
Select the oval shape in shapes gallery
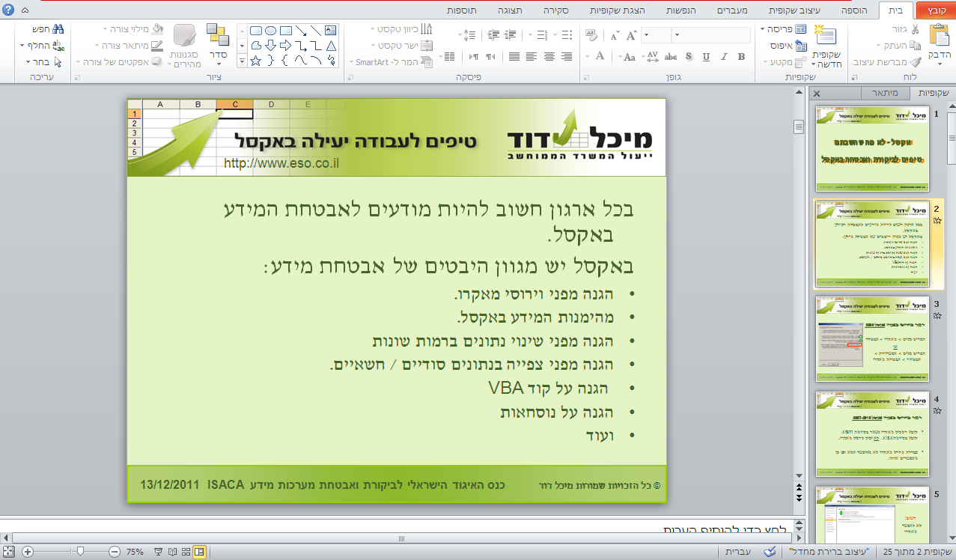click(x=270, y=31)
